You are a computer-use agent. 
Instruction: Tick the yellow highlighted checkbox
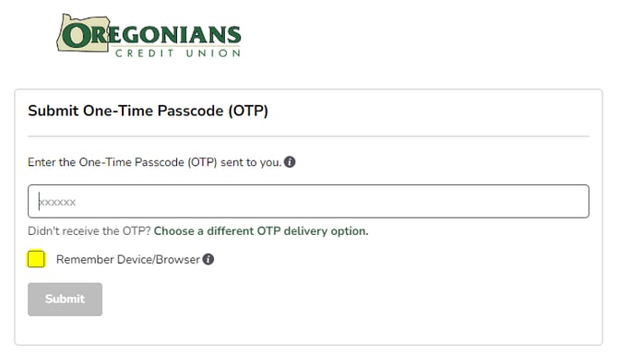[36, 259]
